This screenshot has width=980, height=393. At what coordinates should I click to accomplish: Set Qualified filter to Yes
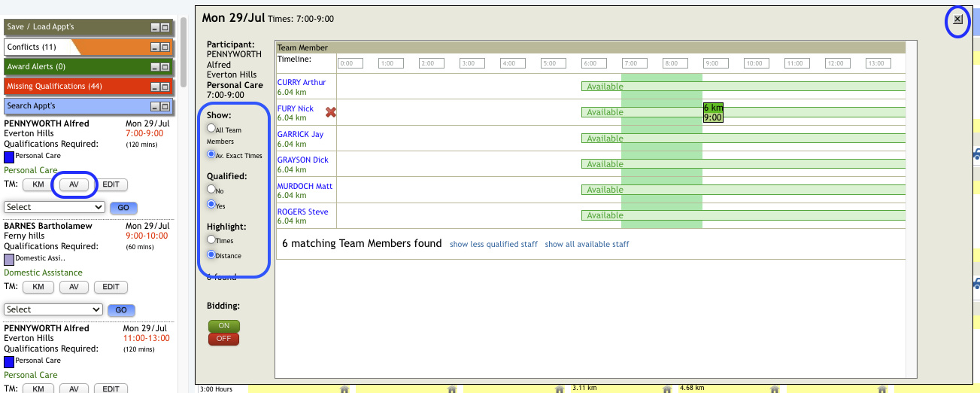pos(211,204)
